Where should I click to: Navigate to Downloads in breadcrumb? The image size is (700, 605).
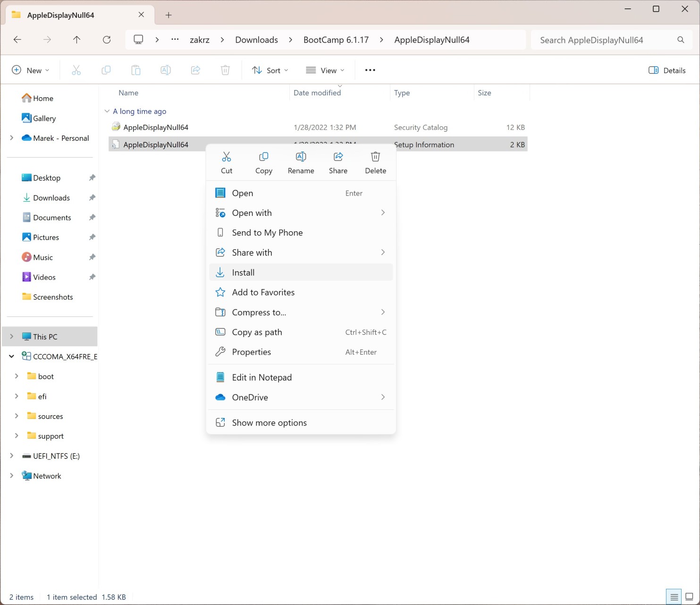click(x=256, y=40)
